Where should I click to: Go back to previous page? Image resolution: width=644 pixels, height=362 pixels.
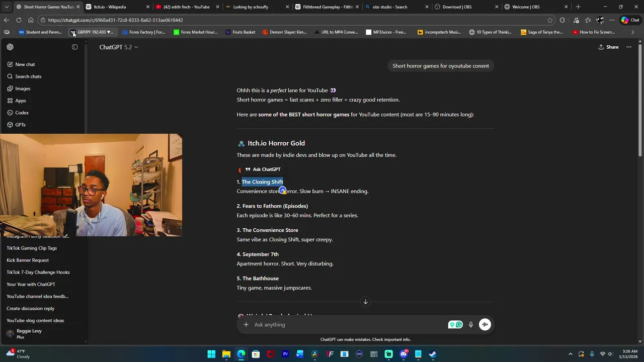[x=7, y=20]
